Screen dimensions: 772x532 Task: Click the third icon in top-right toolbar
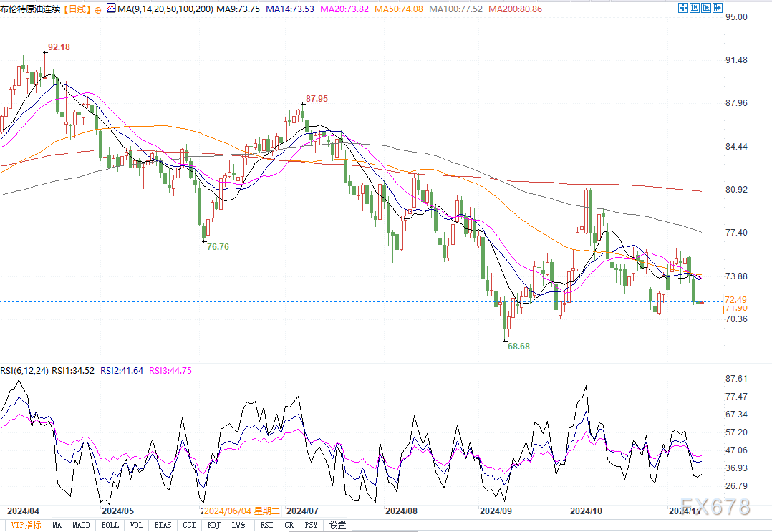[707, 8]
